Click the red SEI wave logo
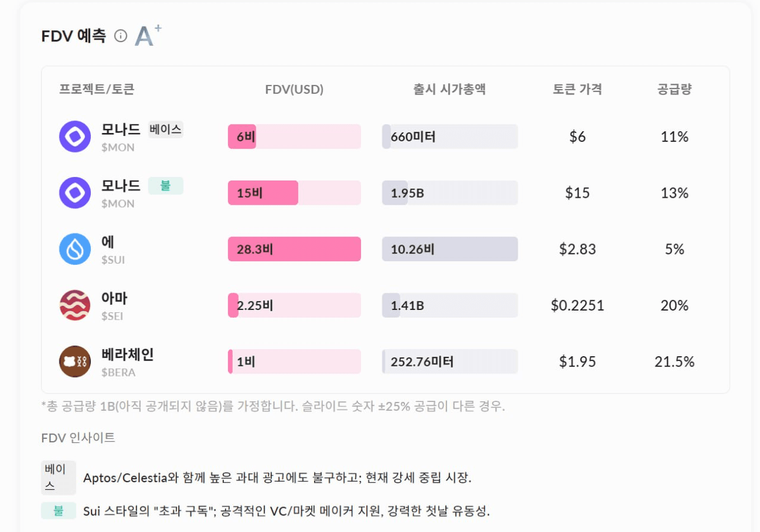Screen dimensions: 760x532 coord(75,305)
